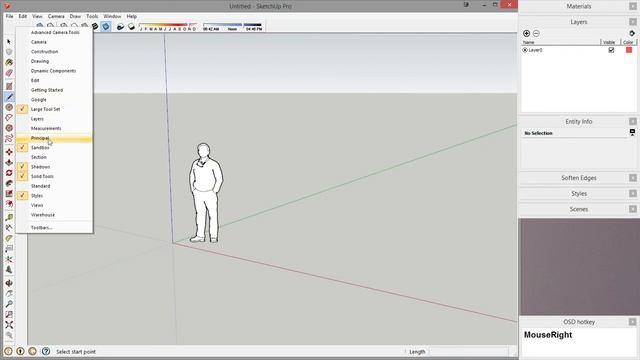Select the Polygon tool
The width and height of the screenshot is (640, 360).
[x=9, y=128]
